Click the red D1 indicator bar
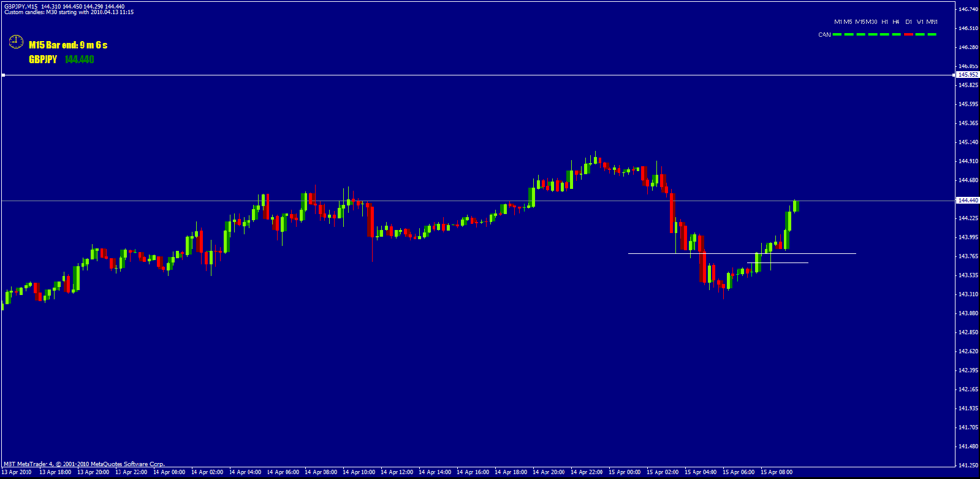The width and height of the screenshot is (980, 479). (908, 34)
